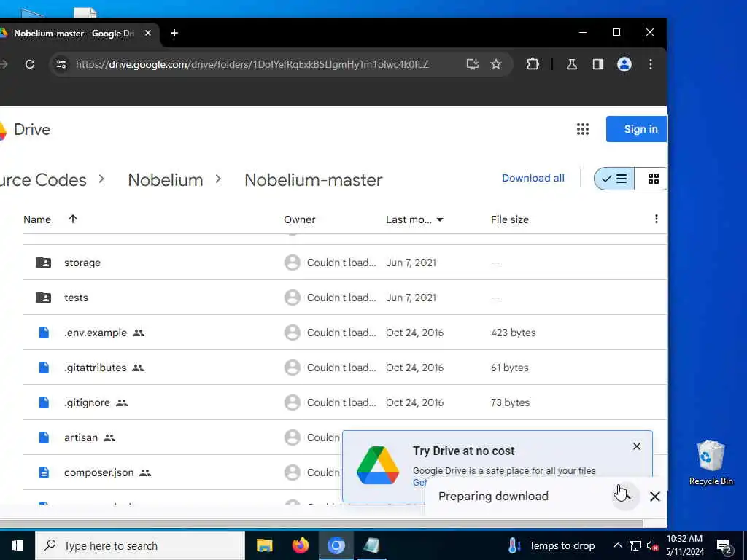Open the notification center icon

point(724,545)
